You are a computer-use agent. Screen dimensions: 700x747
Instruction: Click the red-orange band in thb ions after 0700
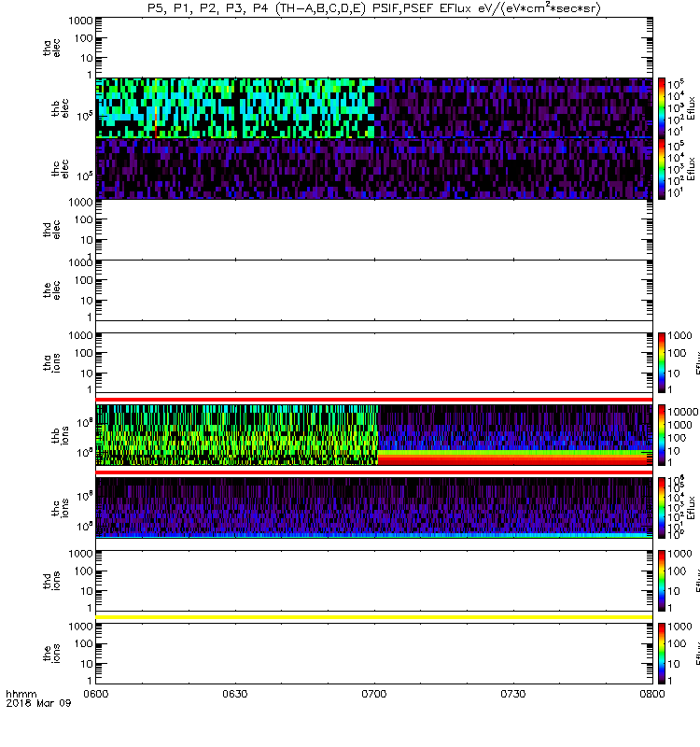[x=515, y=458]
